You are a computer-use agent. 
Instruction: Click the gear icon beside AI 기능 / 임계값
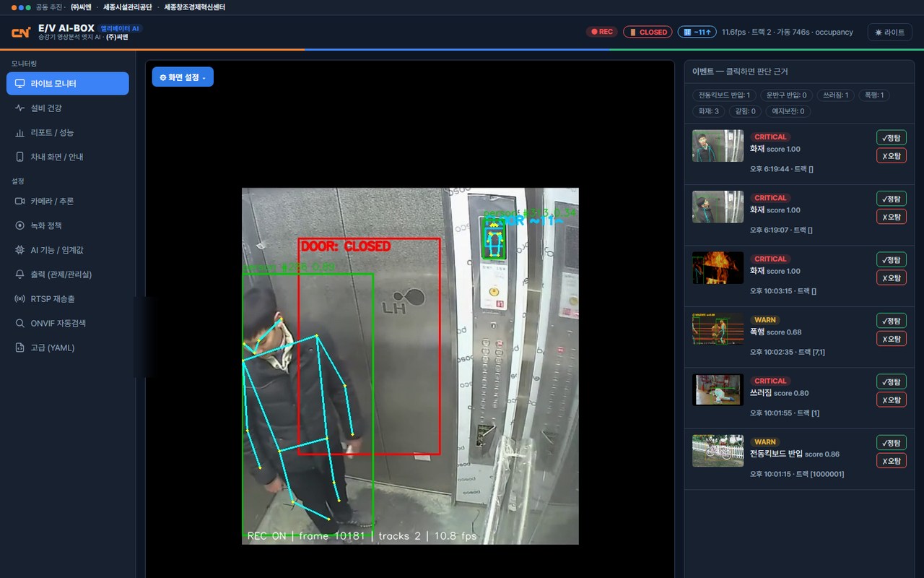click(19, 250)
